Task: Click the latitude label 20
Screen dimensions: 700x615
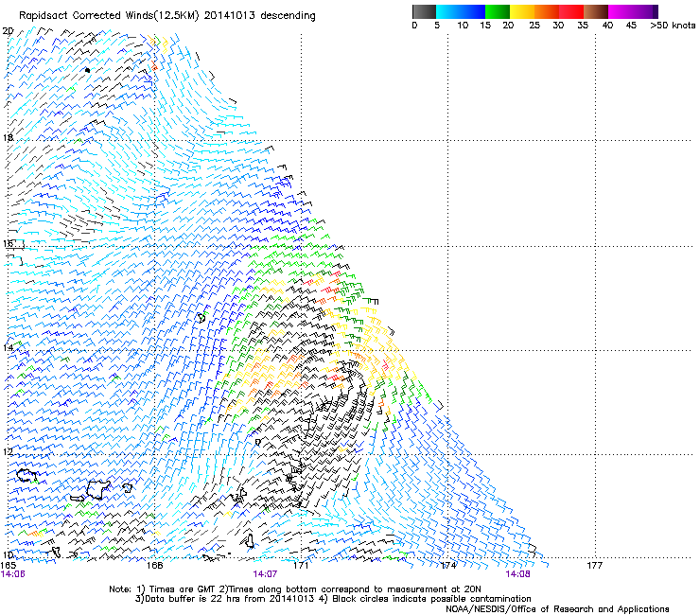Action: (8, 31)
